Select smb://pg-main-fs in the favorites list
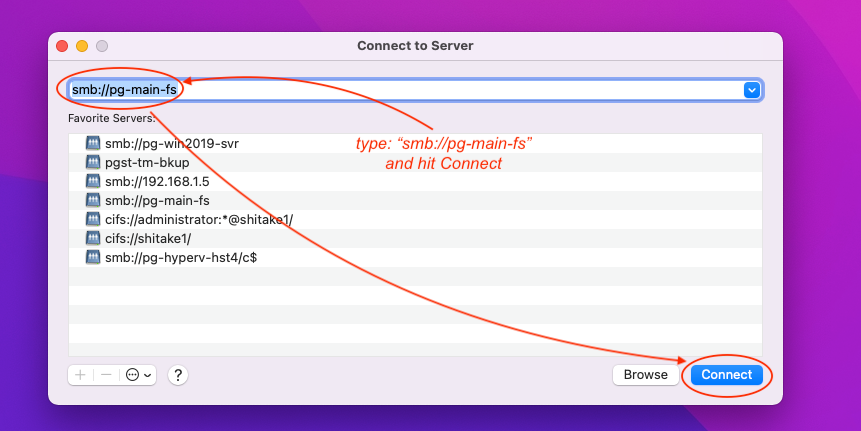861x431 pixels. coord(415,200)
